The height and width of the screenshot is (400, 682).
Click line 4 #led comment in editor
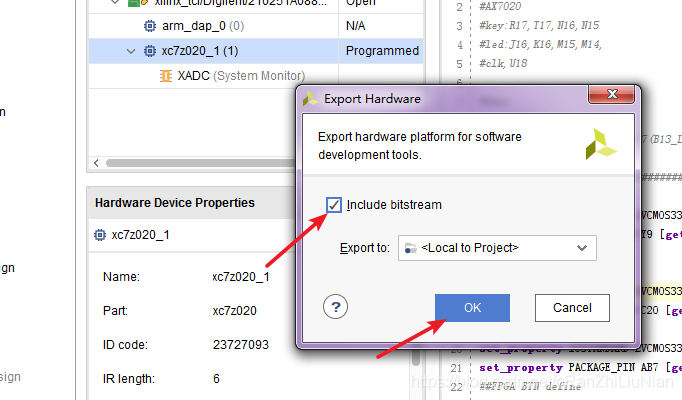pyautogui.click(x=540, y=44)
